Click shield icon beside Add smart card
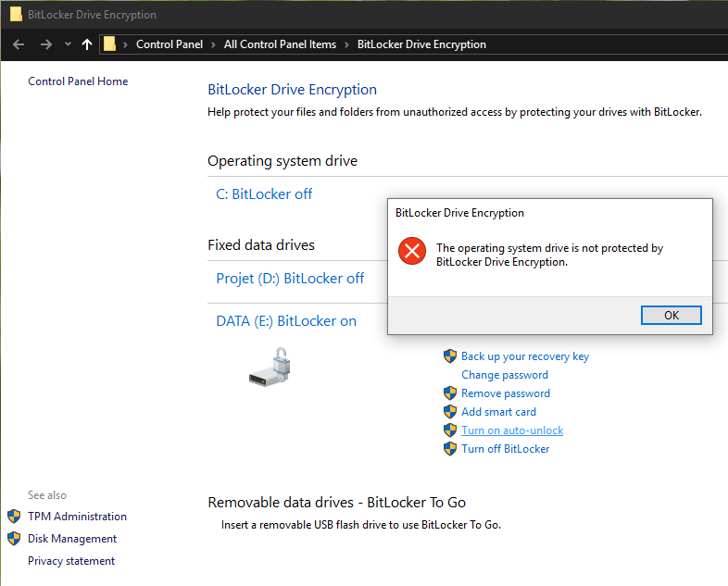 pos(450,412)
